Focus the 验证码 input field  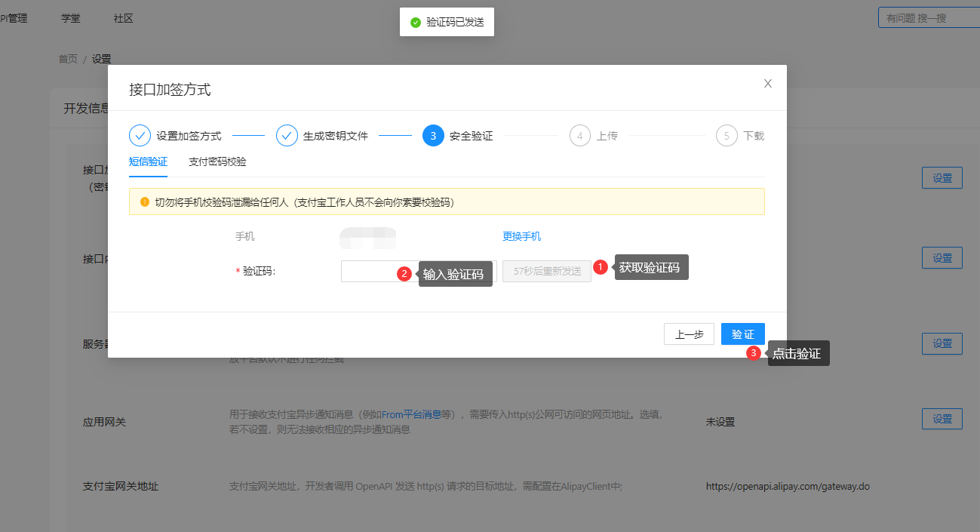coord(368,272)
